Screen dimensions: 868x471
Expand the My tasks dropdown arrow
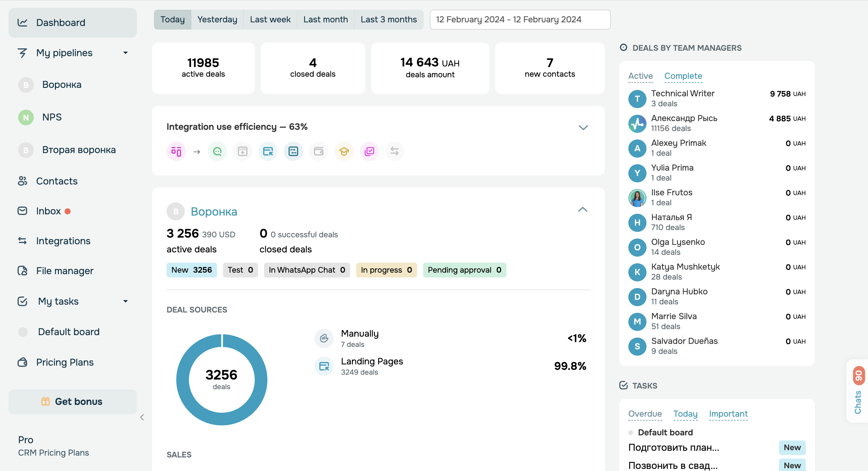pyautogui.click(x=125, y=301)
